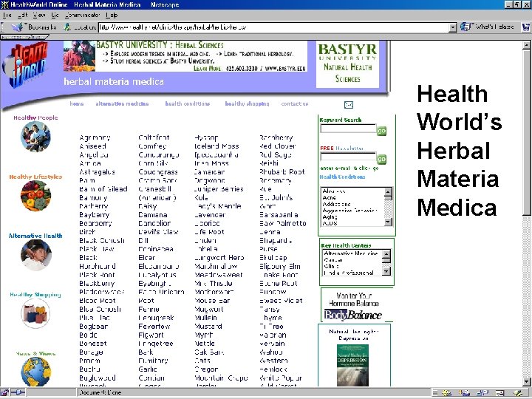Open the Communicator menu

83,16
